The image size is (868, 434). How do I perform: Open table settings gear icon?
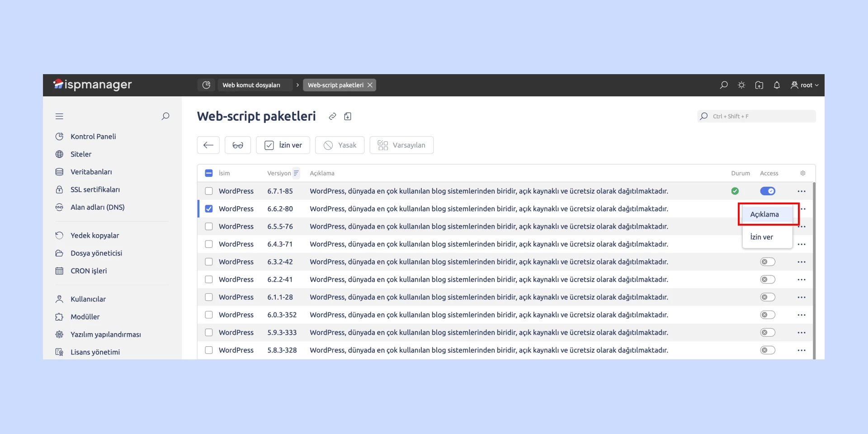[803, 173]
